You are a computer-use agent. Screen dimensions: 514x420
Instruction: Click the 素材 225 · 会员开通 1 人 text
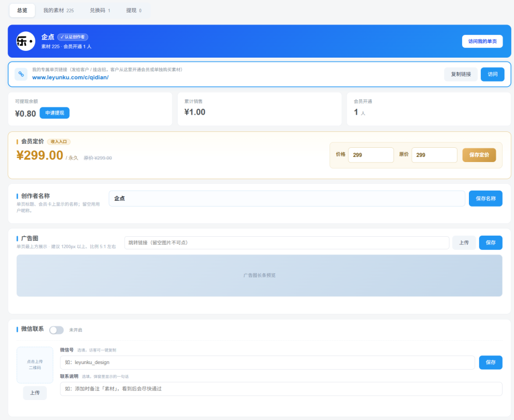[66, 47]
